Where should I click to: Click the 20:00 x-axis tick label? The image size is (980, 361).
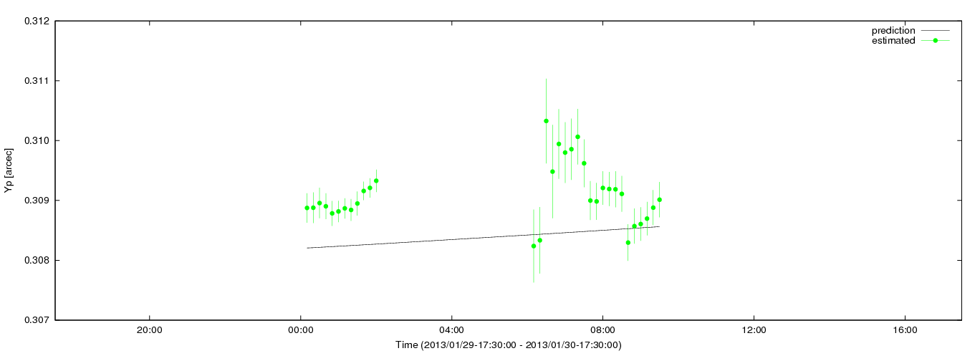[x=149, y=330]
